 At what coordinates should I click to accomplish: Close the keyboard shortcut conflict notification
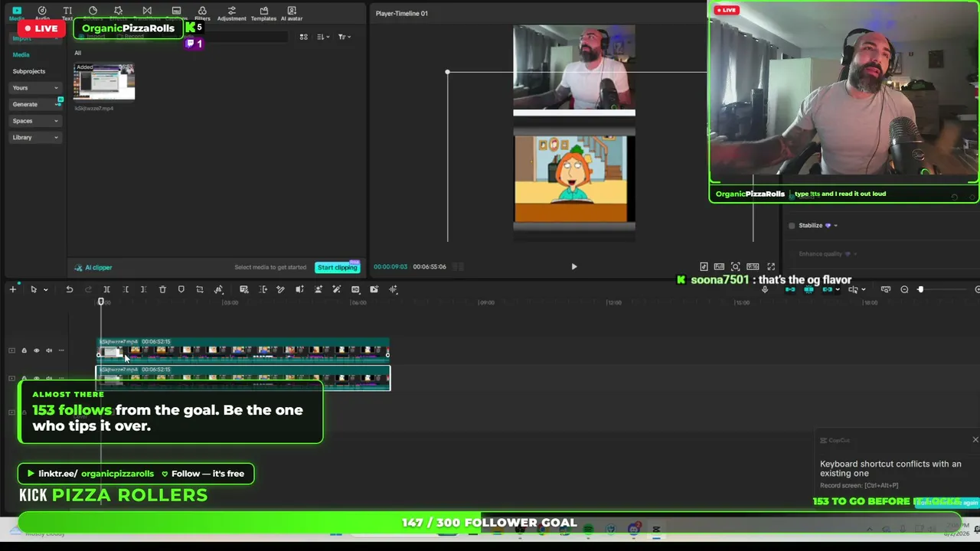(975, 440)
